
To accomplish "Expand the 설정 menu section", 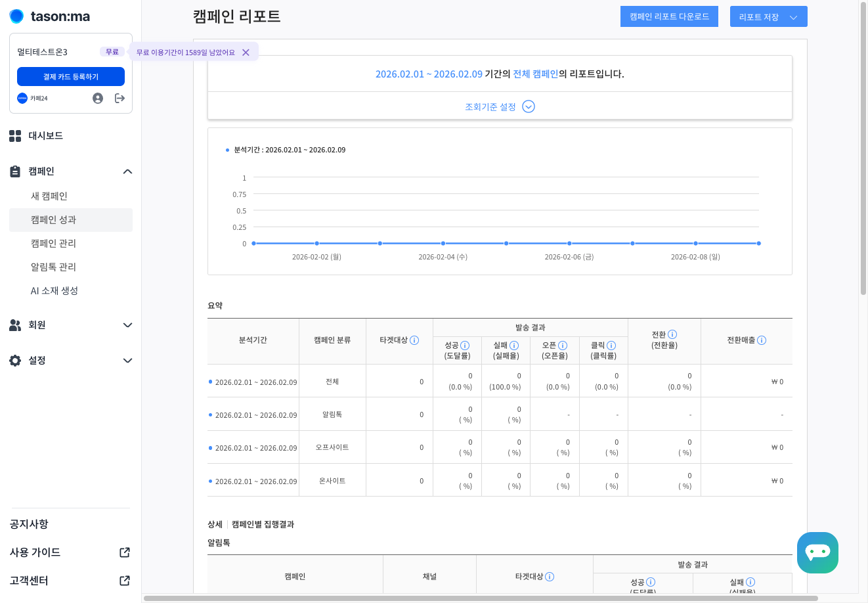I will [x=127, y=361].
